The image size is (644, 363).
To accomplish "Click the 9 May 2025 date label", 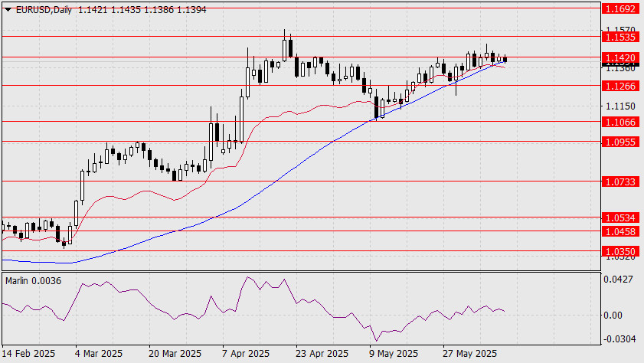I will tap(394, 354).
